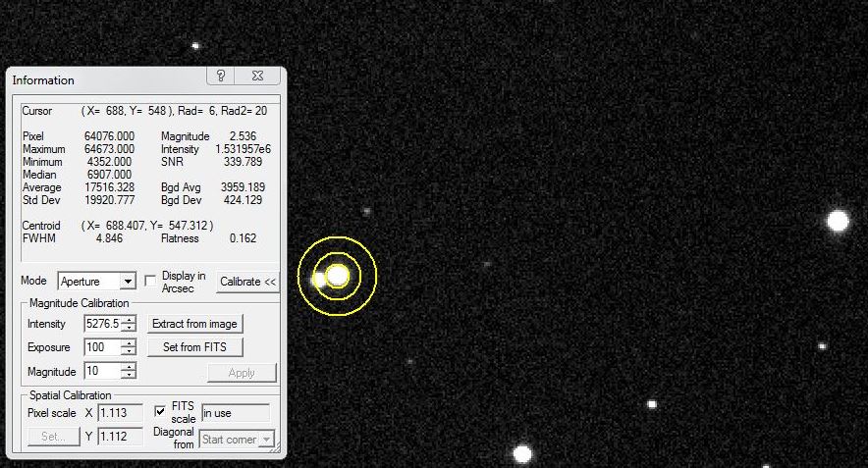This screenshot has height=468, width=868.
Task: Decrease Intensity with the down spinner arrow
Action: [x=129, y=328]
